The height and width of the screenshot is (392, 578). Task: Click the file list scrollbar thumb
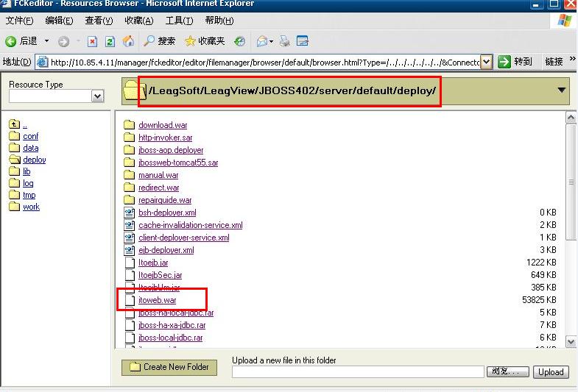(571, 182)
